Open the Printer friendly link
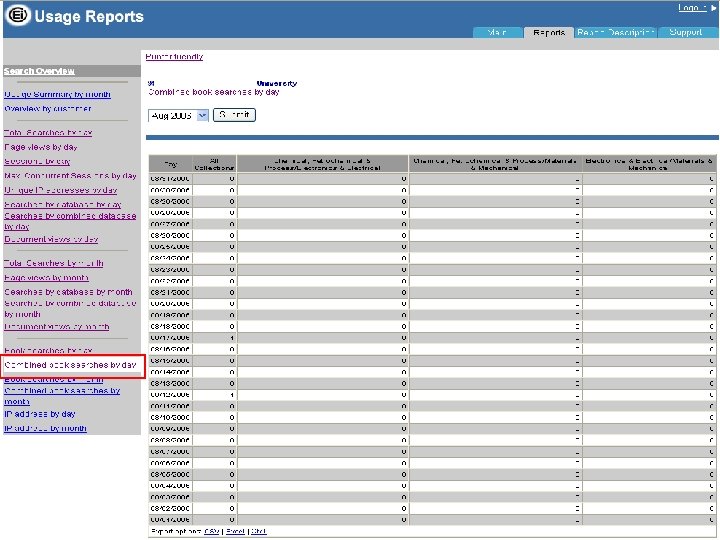The image size is (720, 540). [x=174, y=56]
